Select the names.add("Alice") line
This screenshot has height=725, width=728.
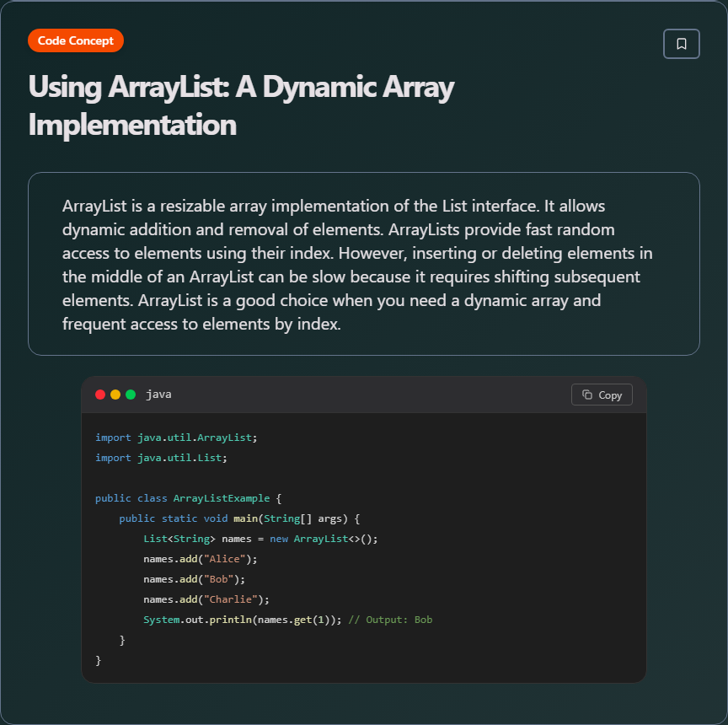pos(199,559)
